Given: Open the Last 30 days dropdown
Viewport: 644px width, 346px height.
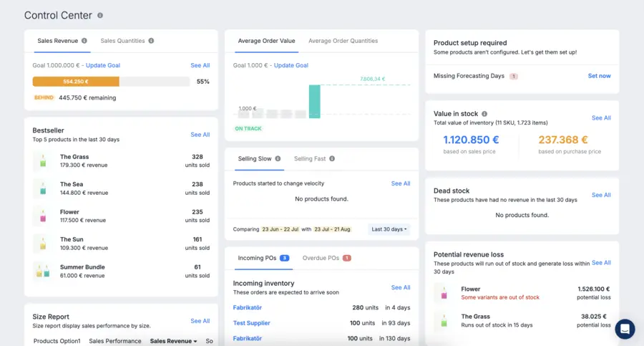Looking at the screenshot, I should point(389,229).
